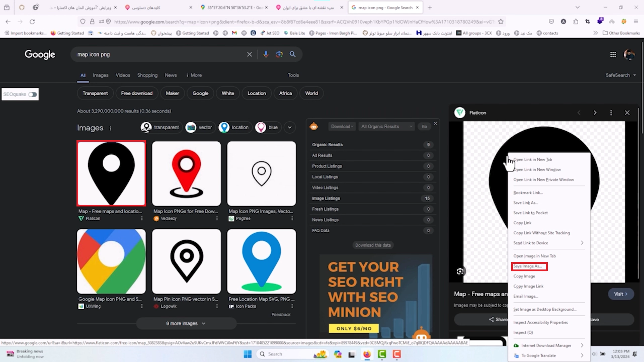Click the Transparent filter chip
The height and width of the screenshot is (362, 644).
tap(95, 93)
